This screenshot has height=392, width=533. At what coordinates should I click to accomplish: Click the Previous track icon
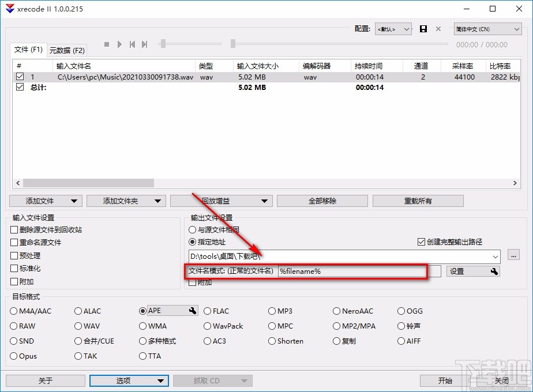pyautogui.click(x=132, y=44)
